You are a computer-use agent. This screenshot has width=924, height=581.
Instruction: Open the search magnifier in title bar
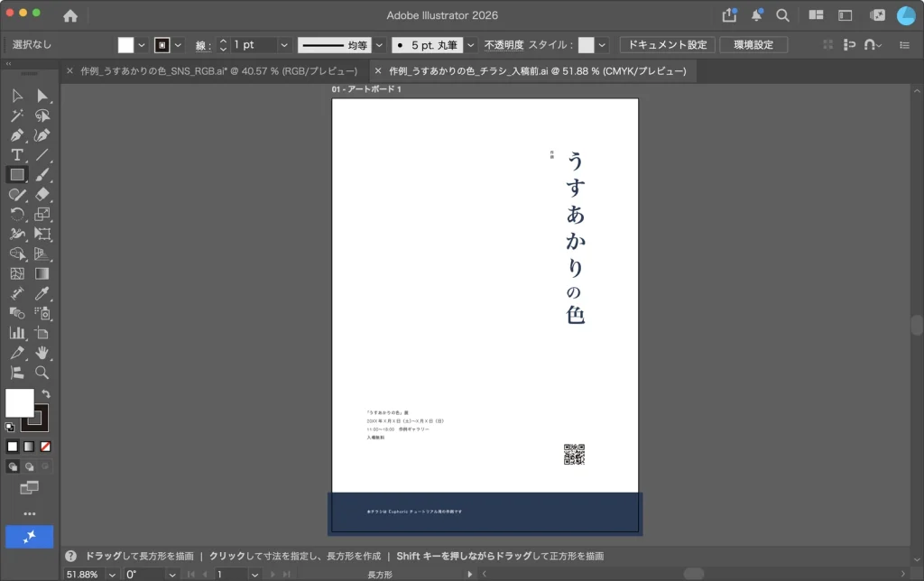782,15
